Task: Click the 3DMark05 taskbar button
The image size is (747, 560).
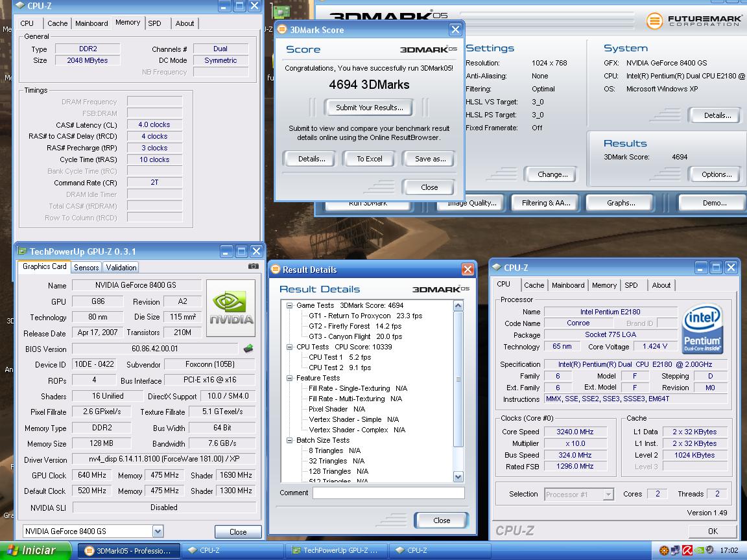Action: click(128, 550)
